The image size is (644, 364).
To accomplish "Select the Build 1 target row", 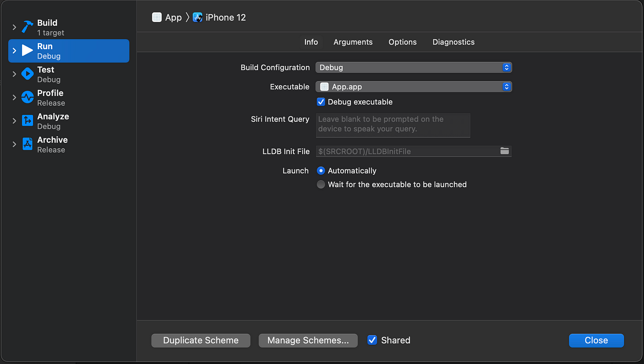I will pyautogui.click(x=69, y=28).
